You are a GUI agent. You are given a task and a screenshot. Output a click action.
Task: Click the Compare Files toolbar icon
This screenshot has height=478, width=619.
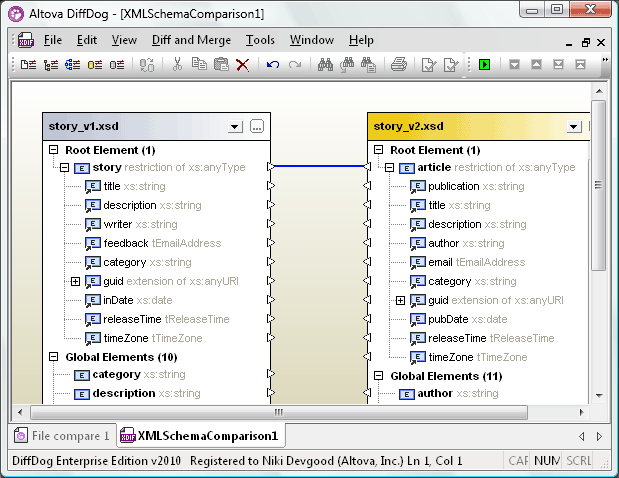click(28, 64)
